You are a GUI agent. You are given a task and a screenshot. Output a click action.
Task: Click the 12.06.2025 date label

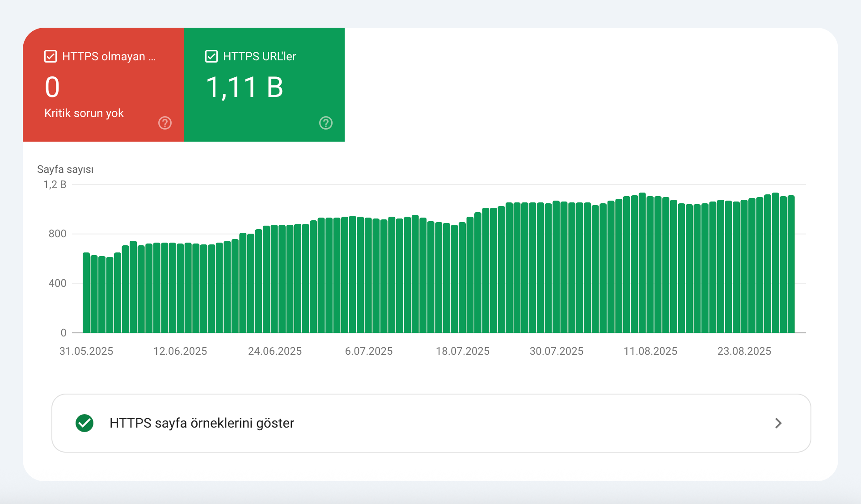click(x=180, y=351)
